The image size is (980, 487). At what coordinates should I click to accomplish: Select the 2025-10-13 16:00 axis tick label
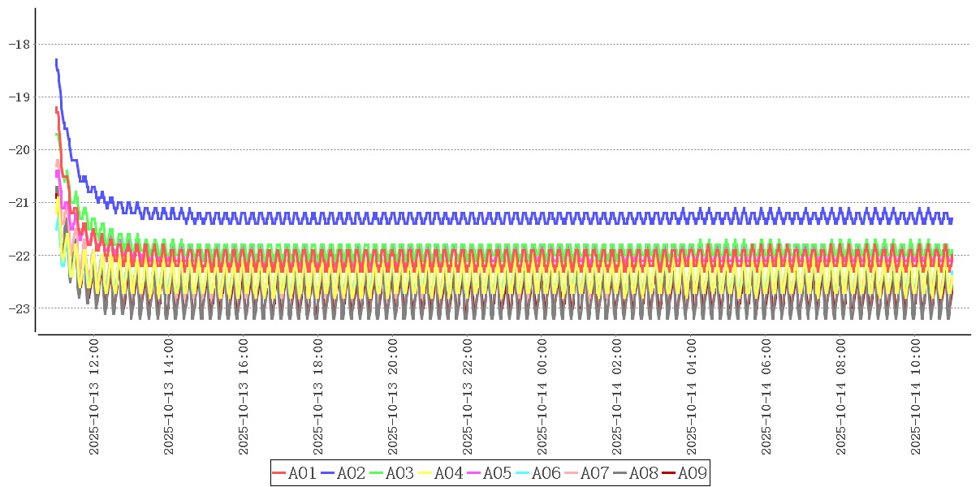(x=244, y=397)
